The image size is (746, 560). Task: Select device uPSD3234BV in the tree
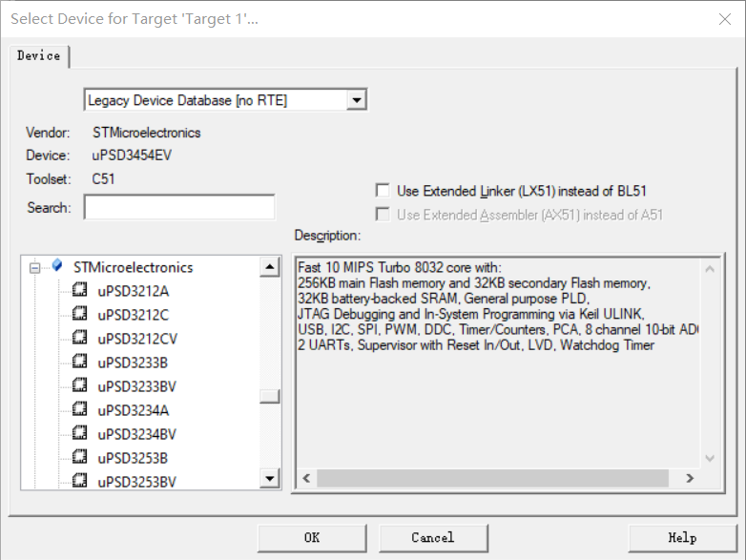point(137,434)
